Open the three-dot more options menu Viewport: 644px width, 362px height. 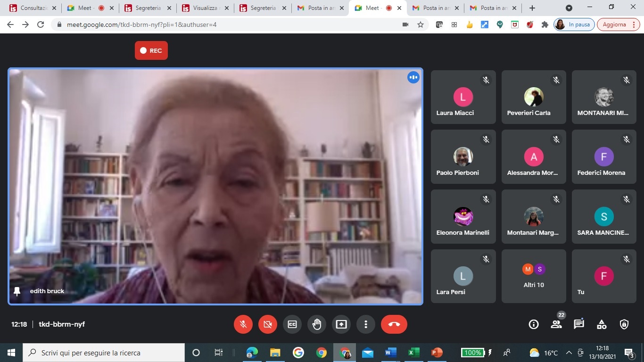tap(366, 324)
